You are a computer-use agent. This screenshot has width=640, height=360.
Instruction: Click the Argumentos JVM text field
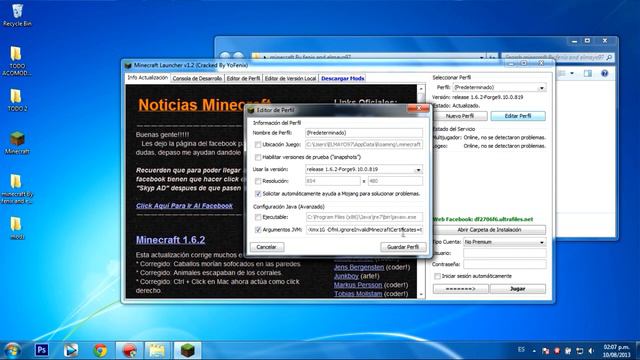[x=364, y=230]
